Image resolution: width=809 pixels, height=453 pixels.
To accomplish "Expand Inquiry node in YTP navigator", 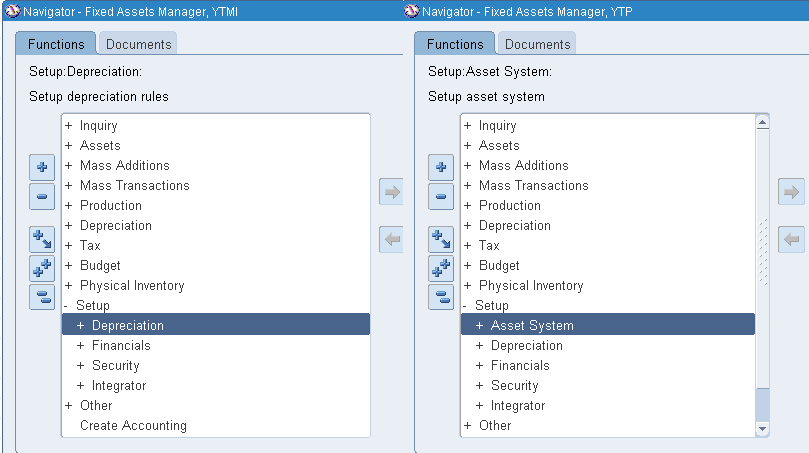I will [467, 125].
